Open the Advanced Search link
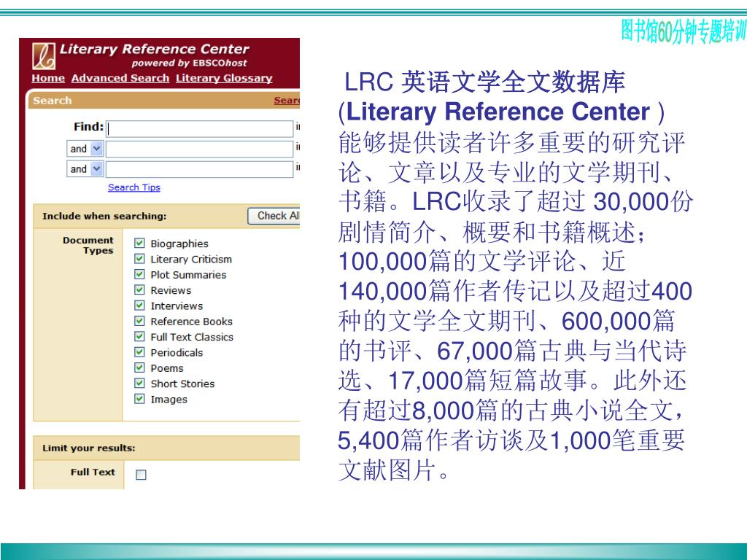 click(x=120, y=78)
